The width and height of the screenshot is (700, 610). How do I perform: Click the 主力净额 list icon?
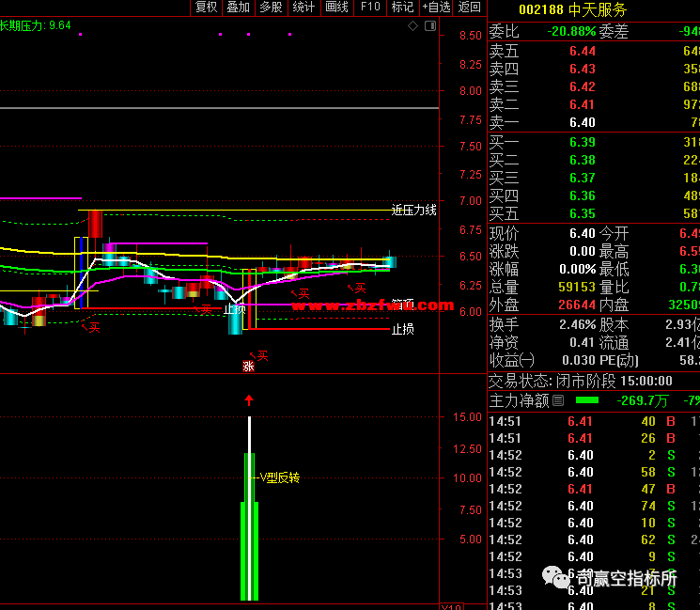558,400
